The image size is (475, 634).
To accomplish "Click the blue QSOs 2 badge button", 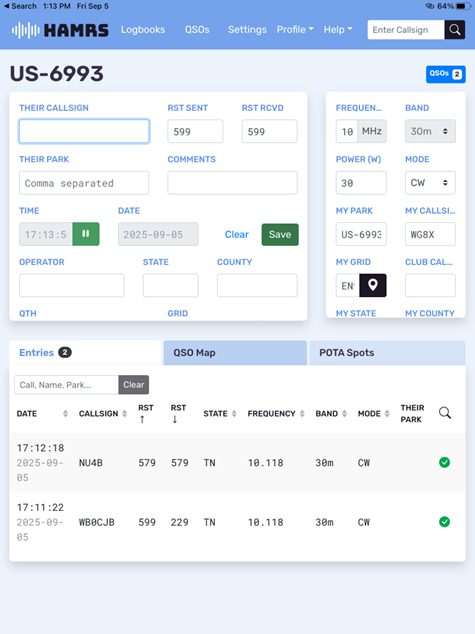I will coord(445,74).
